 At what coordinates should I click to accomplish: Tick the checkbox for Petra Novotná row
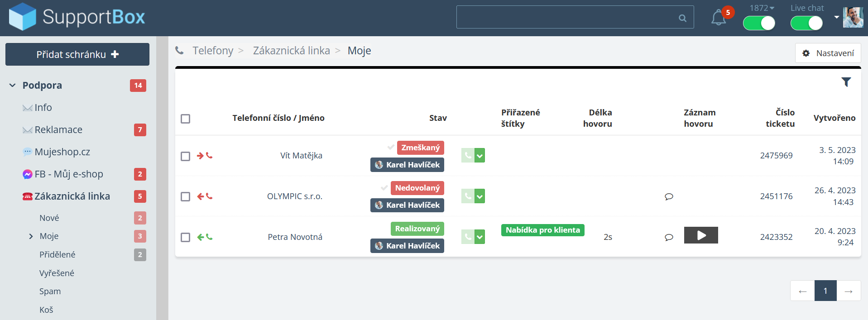click(185, 237)
